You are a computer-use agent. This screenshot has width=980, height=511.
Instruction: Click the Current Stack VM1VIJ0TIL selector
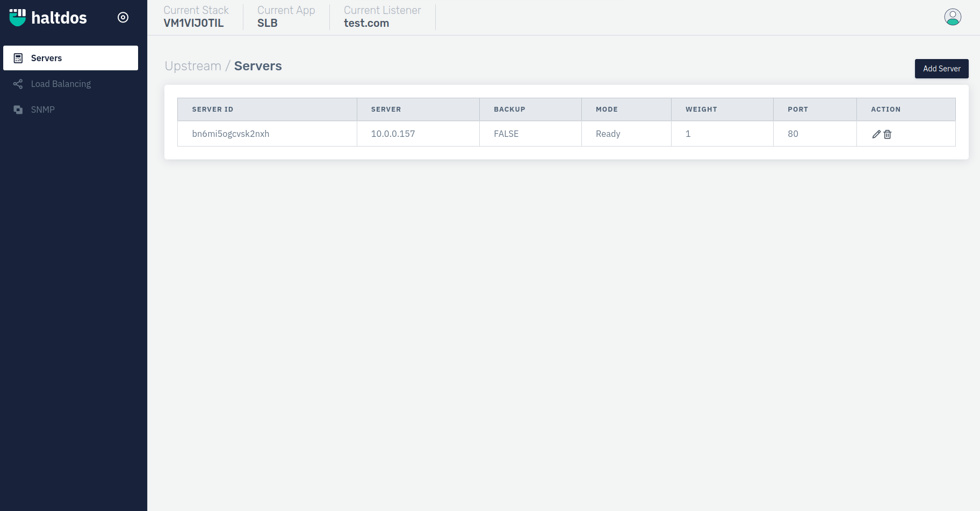pos(196,17)
